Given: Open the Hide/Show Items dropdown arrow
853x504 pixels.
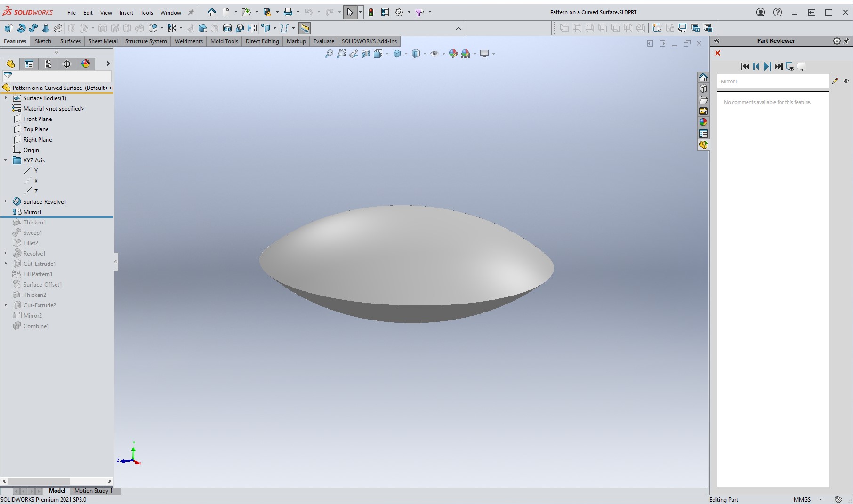Looking at the screenshot, I should (x=443, y=54).
